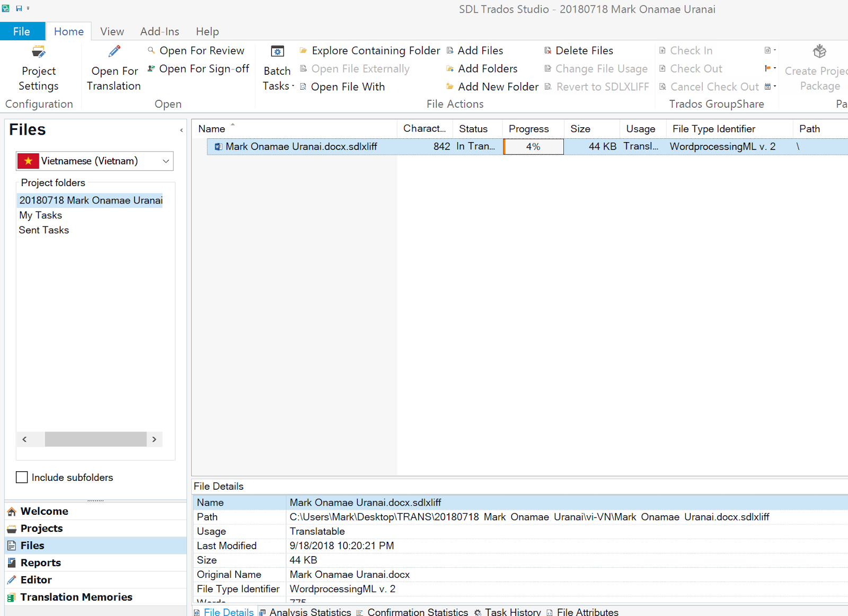
Task: Open quick access toolbar customize arrow
Action: point(28,8)
